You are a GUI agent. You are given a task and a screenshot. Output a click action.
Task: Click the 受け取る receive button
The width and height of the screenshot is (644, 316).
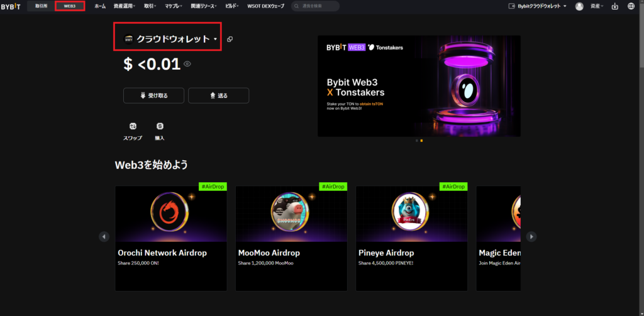(153, 95)
